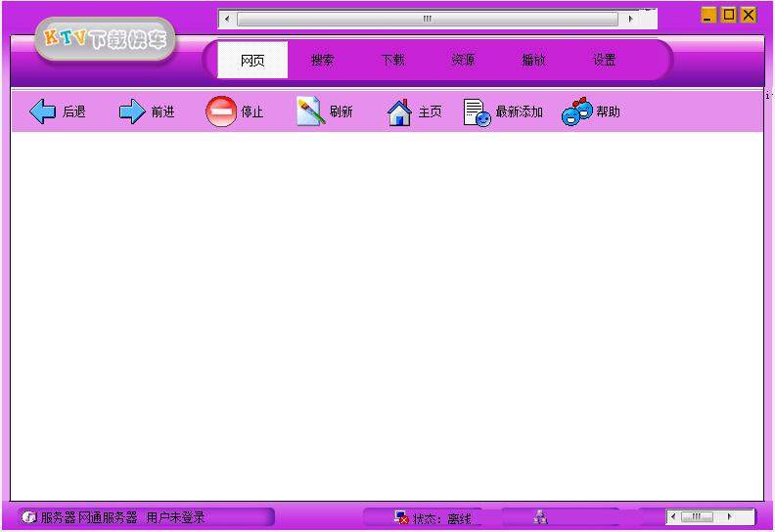Select the 下载 tab
This screenshot has width=775, height=532.
[x=393, y=60]
